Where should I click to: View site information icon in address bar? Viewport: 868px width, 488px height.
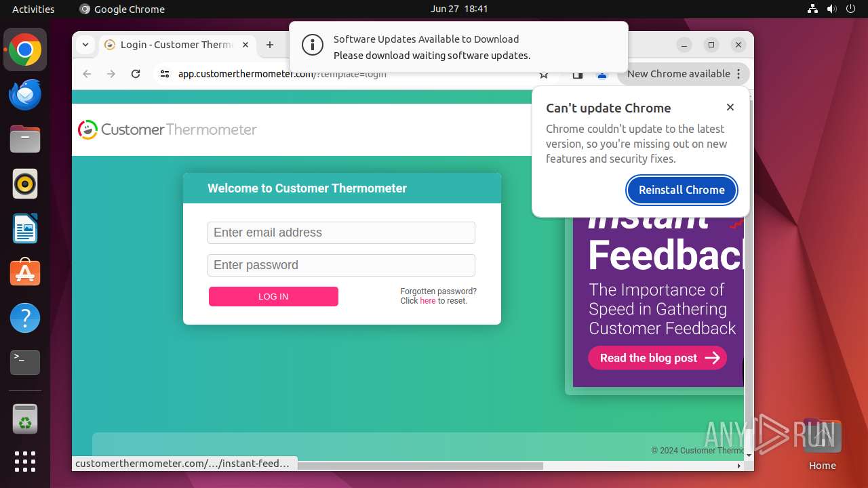click(165, 74)
